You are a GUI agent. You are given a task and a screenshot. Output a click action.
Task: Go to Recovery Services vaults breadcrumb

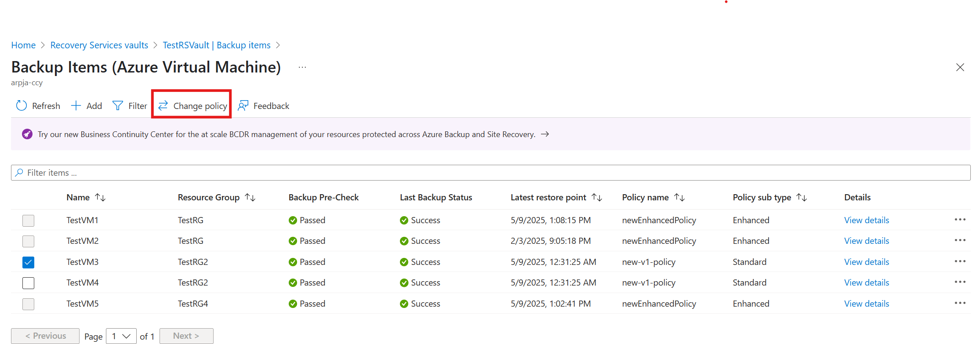[99, 45]
